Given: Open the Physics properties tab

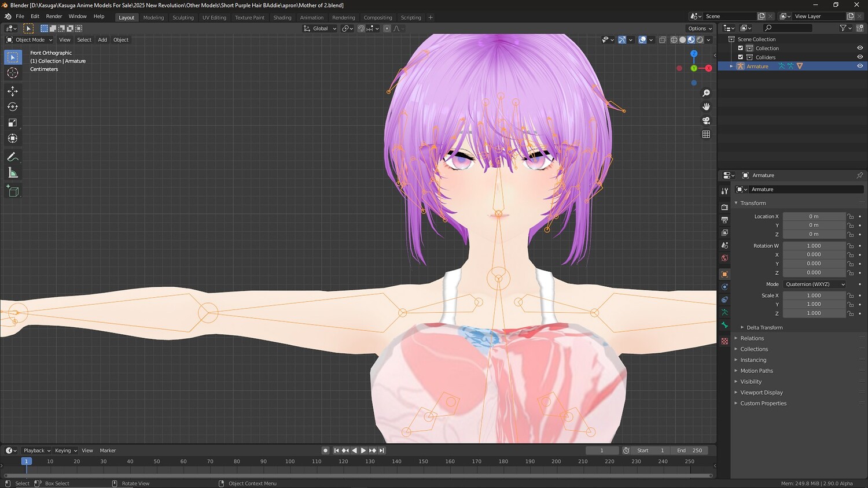Looking at the screenshot, I should (724, 287).
